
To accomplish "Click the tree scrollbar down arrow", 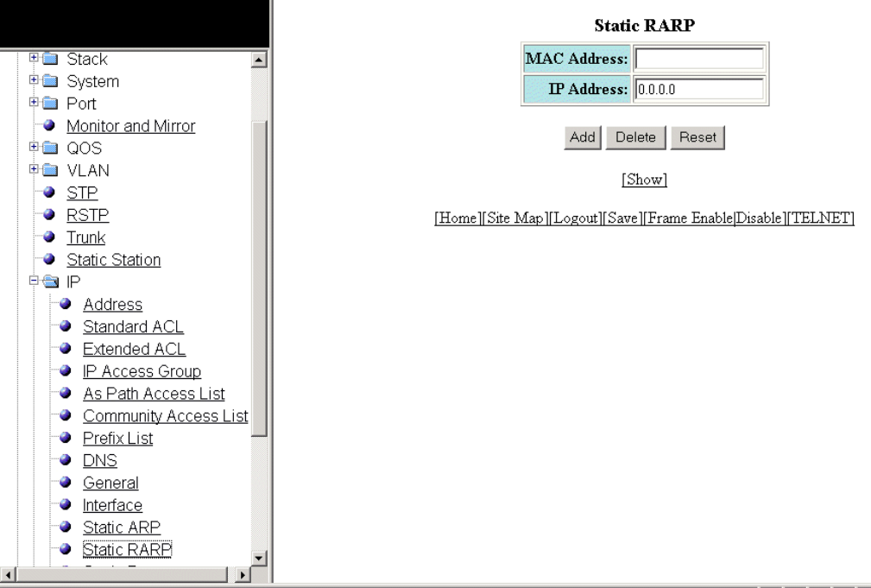I will 259,558.
